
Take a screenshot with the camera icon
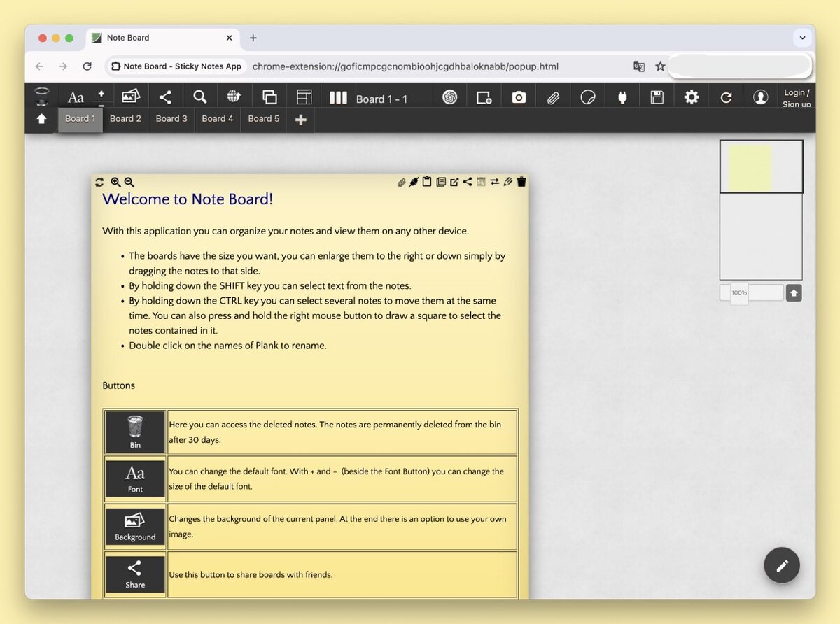(518, 97)
